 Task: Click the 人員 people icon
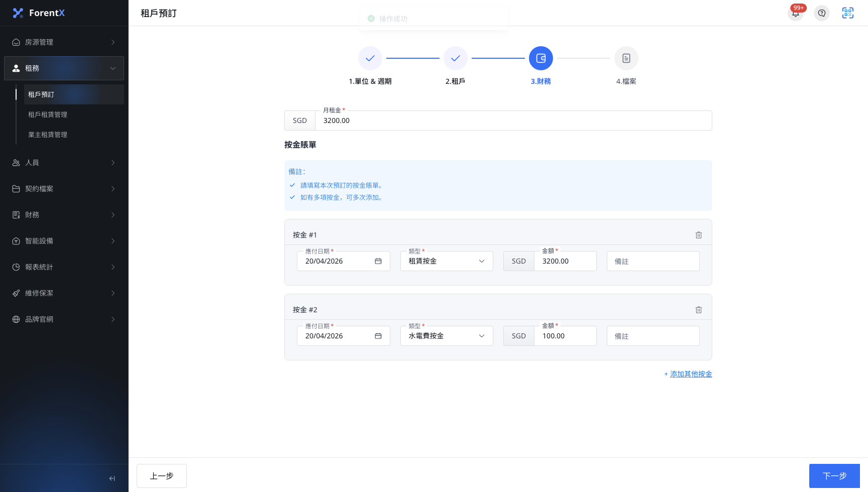coord(16,163)
